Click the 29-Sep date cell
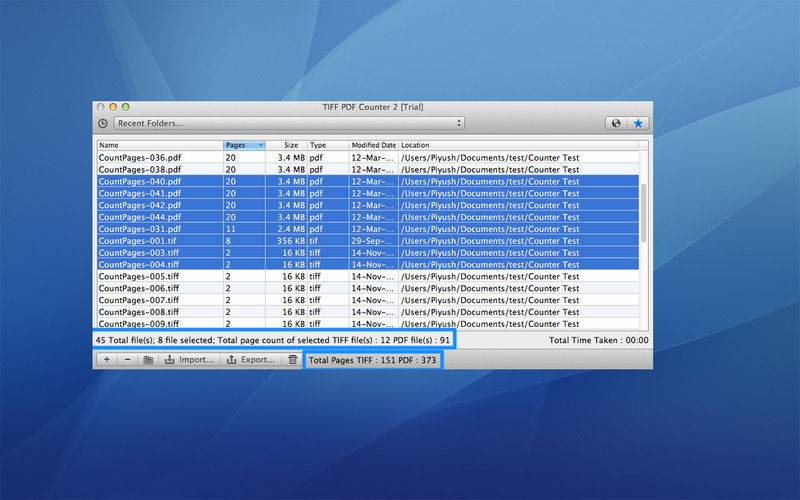The image size is (800, 500). pyautogui.click(x=373, y=241)
